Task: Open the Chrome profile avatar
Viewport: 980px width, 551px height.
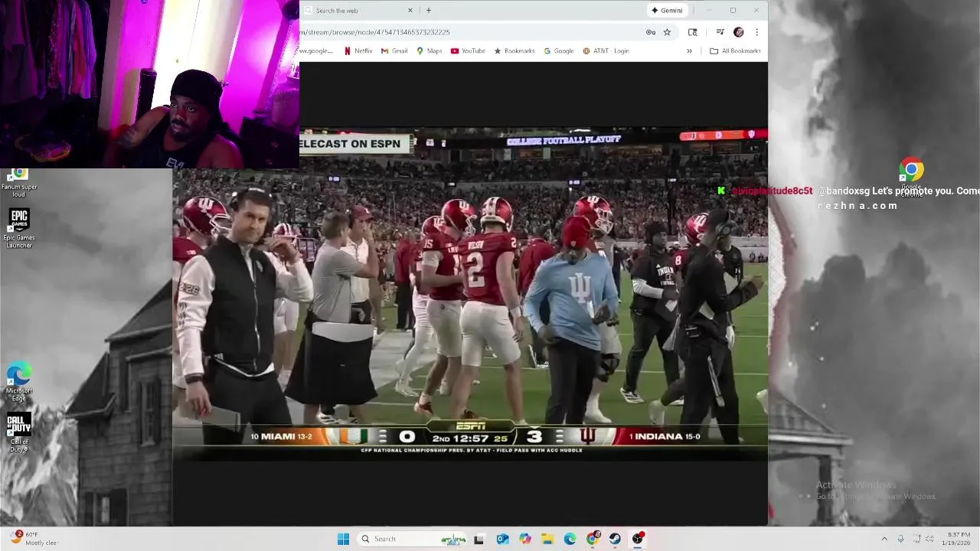Action: tap(738, 32)
